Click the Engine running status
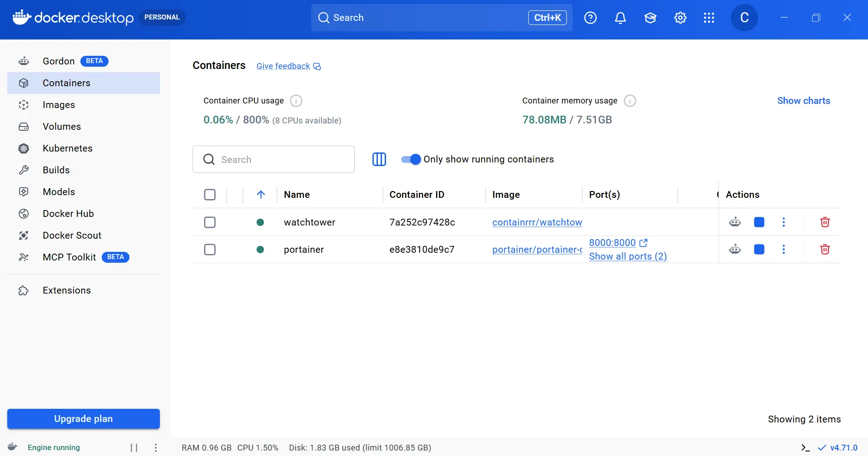Screen dimensions: 868x456 pos(54,447)
